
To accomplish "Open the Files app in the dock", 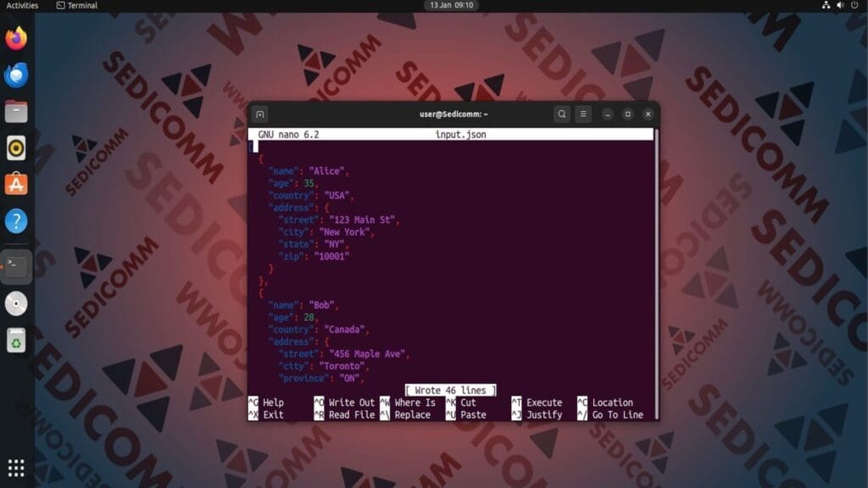I will coord(16,110).
